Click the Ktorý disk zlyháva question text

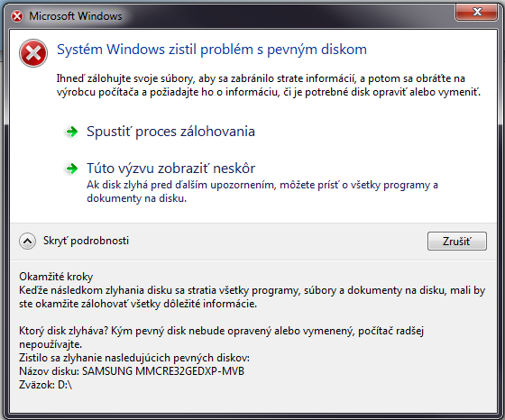point(221,338)
